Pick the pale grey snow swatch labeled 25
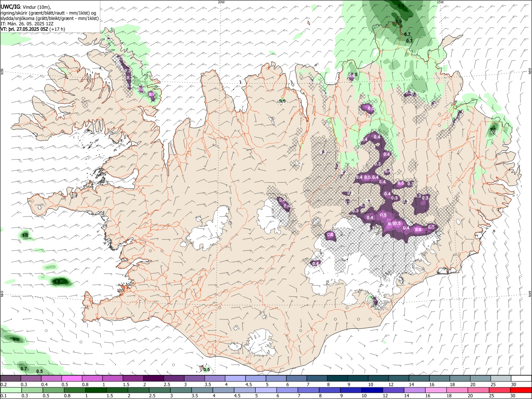This screenshot has height=399, width=532. 501,378
